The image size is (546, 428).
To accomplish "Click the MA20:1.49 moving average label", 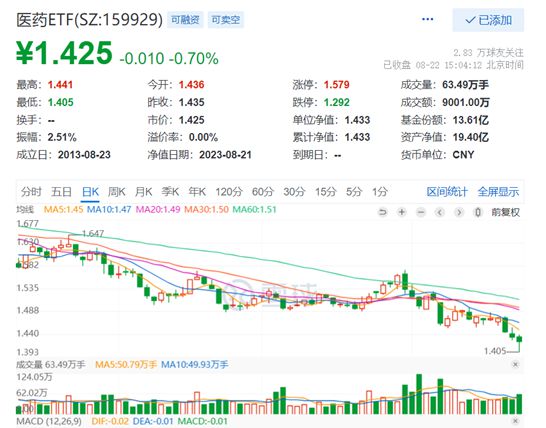I will coord(158,209).
